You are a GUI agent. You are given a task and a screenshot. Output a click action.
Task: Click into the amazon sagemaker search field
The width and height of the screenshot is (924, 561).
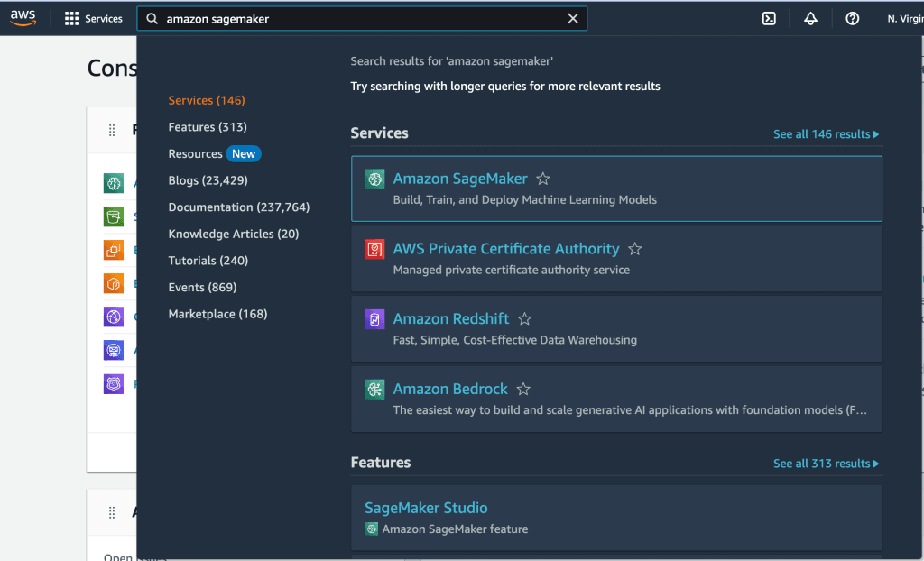[362, 19]
